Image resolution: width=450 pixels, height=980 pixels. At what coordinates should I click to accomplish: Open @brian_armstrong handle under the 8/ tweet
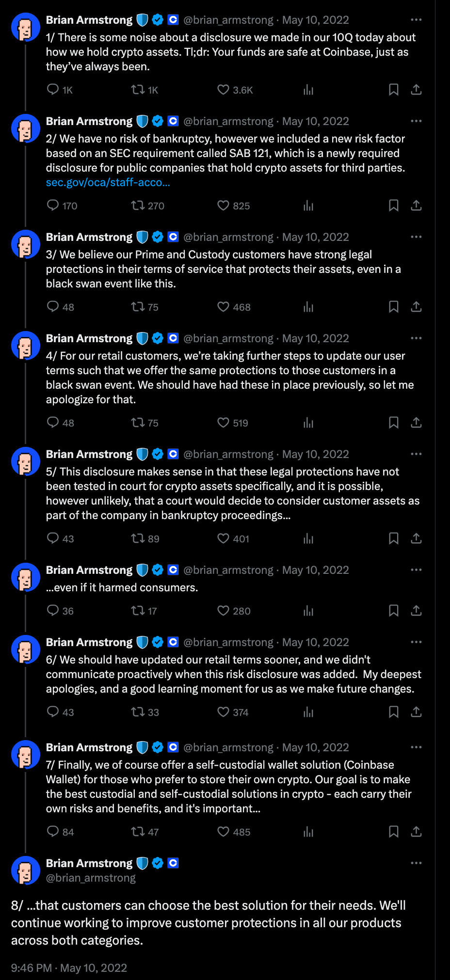tap(91, 878)
